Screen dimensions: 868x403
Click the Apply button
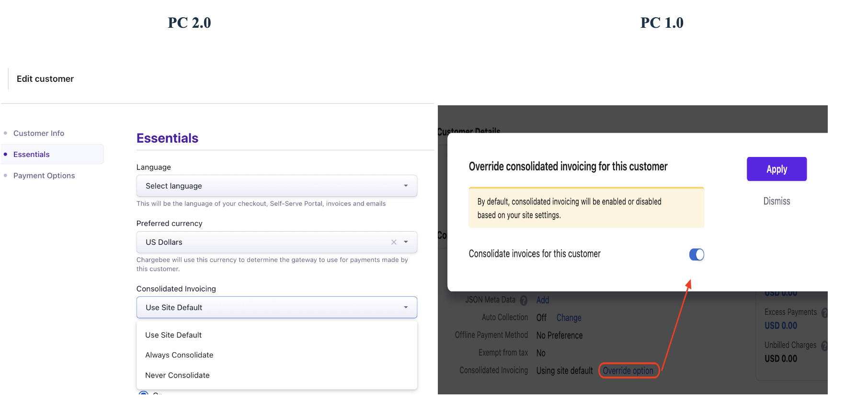coord(777,169)
